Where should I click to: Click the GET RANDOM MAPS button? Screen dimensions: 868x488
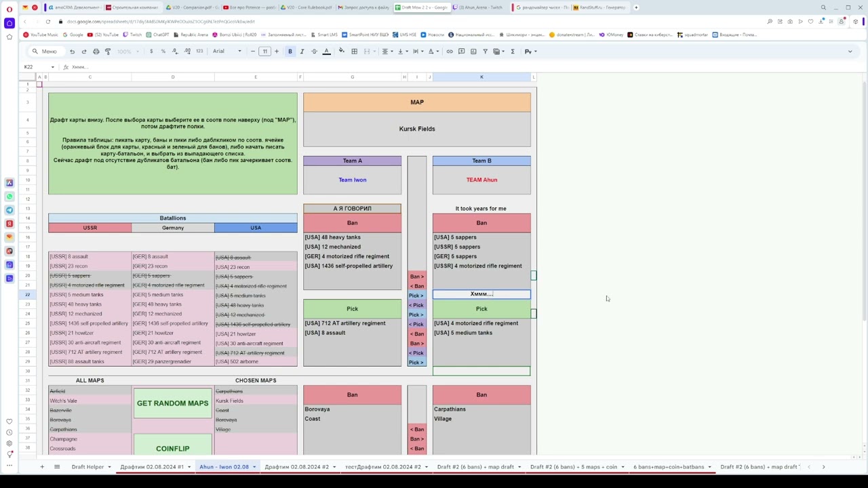173,403
